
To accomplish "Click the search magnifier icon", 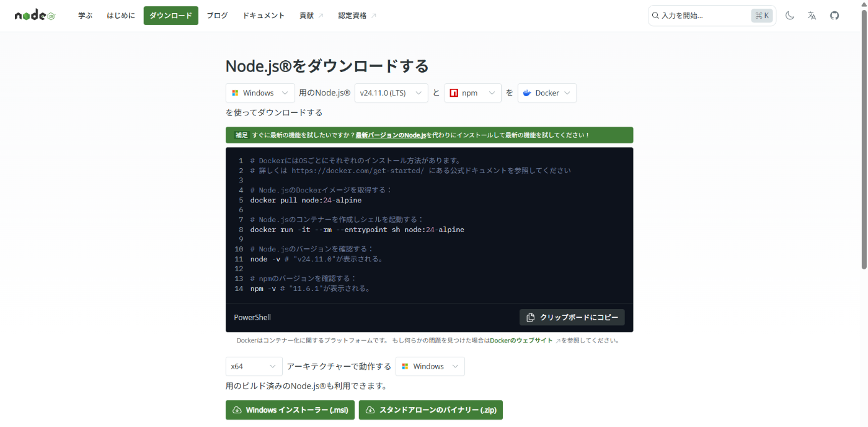I will click(656, 16).
